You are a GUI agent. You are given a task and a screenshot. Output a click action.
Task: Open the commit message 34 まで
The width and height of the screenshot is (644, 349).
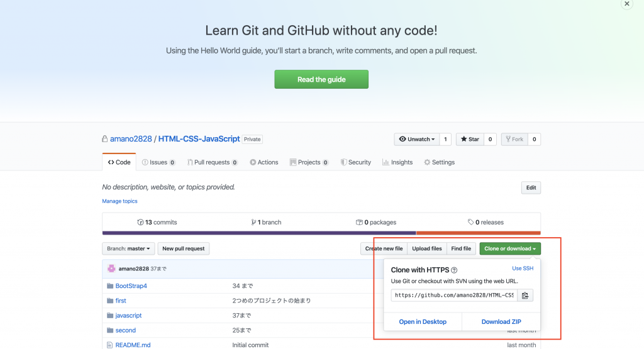coord(242,285)
